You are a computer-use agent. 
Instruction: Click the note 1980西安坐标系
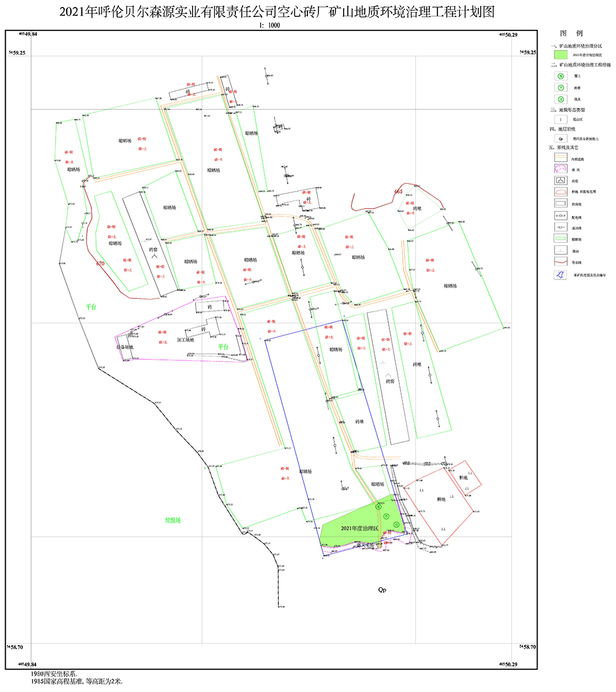tap(53, 674)
